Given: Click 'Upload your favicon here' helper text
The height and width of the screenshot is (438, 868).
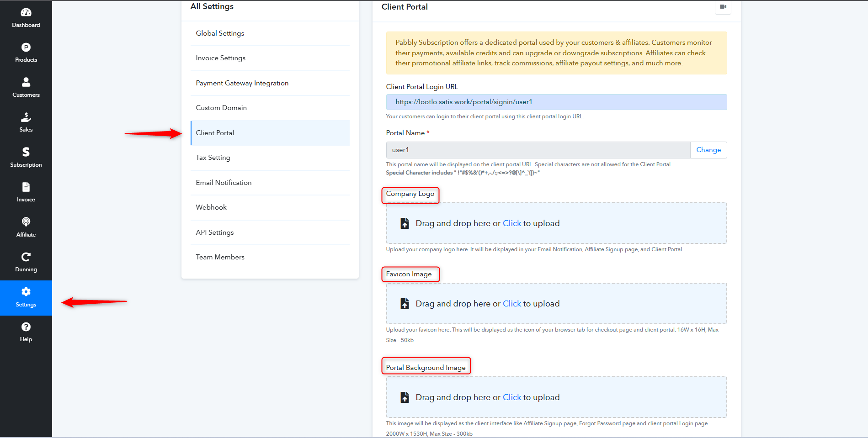Looking at the screenshot, I should [552, 335].
